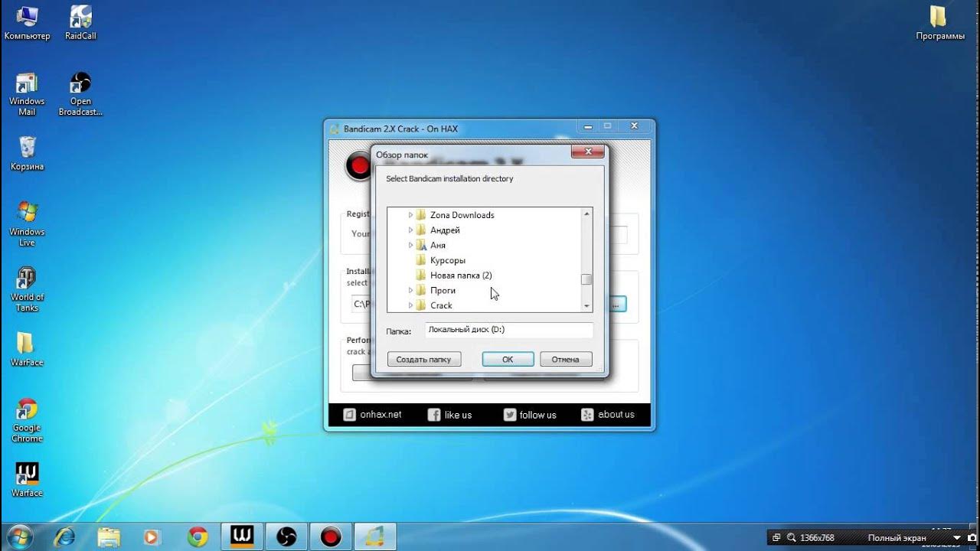This screenshot has width=980, height=551.
Task: Switch to Warface launcher in taskbar
Action: click(242, 537)
